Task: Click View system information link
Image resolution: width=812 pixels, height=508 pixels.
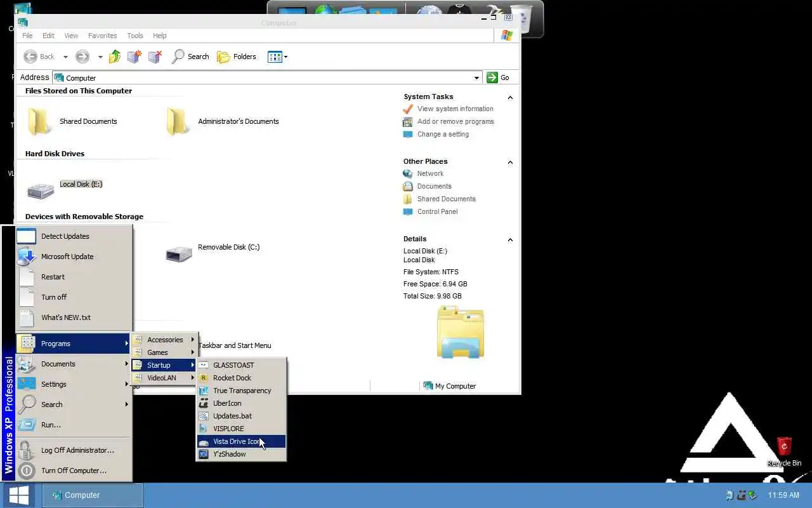Action: pyautogui.click(x=455, y=109)
